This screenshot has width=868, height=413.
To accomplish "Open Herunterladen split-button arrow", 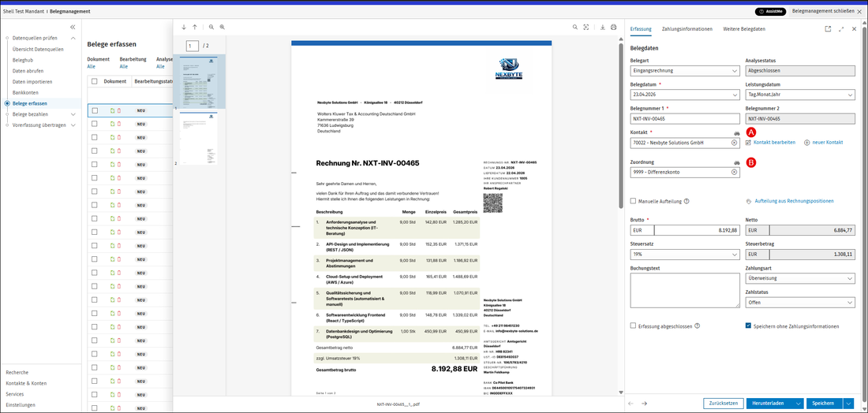I will (798, 404).
